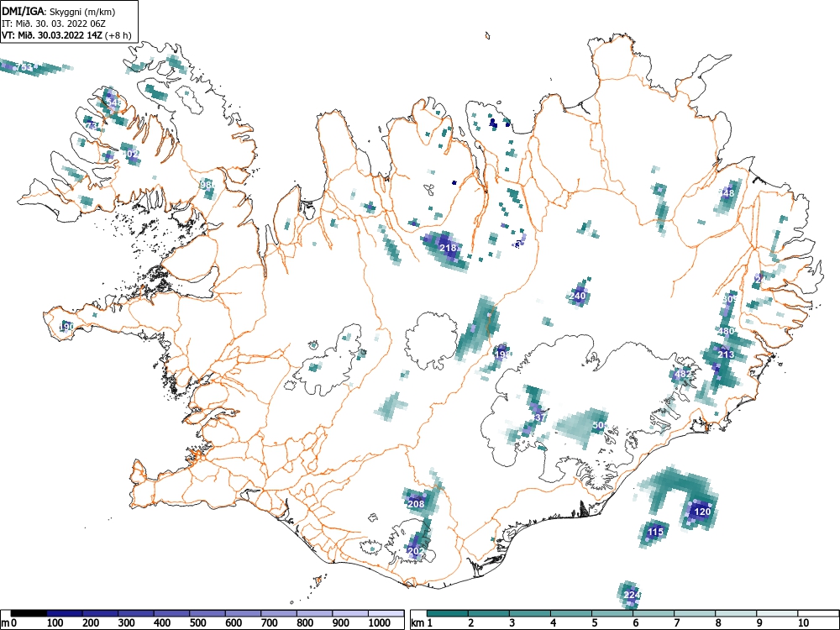Click the 753 visibility label offshore northwest

click(x=24, y=67)
